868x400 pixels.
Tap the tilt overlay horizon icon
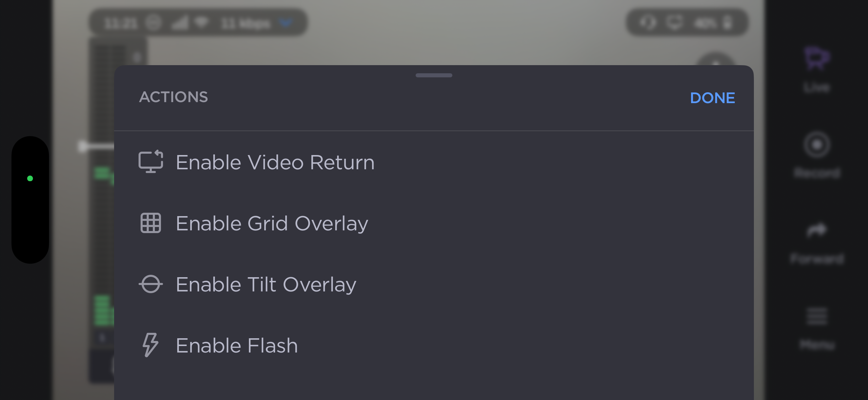click(151, 284)
